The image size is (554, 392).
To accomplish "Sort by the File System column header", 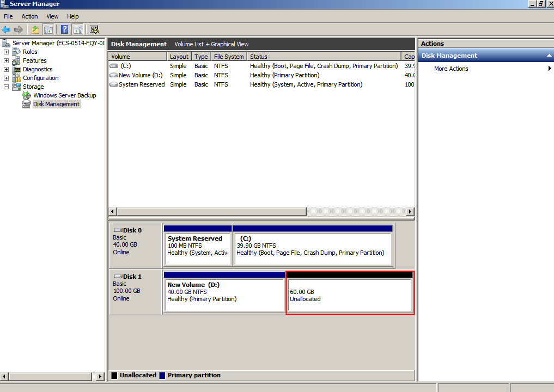I will 229,57.
